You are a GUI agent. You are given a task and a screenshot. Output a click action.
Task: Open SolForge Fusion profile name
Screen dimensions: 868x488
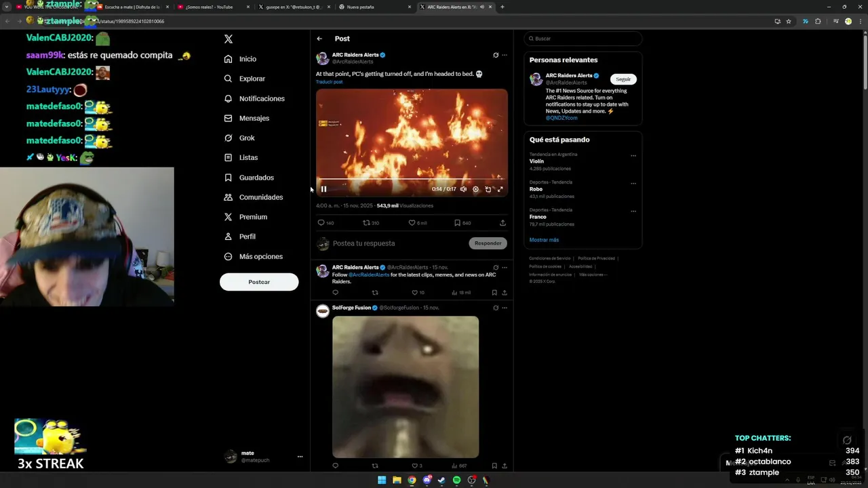[x=351, y=308]
